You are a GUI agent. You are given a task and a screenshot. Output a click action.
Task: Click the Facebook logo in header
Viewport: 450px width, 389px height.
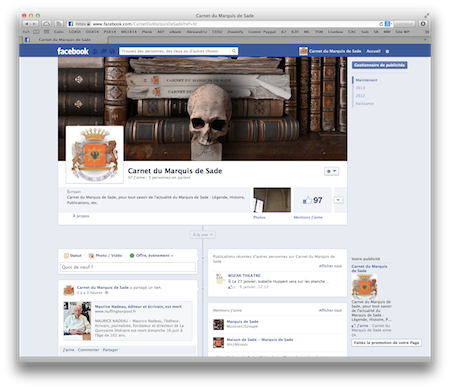pos(73,51)
